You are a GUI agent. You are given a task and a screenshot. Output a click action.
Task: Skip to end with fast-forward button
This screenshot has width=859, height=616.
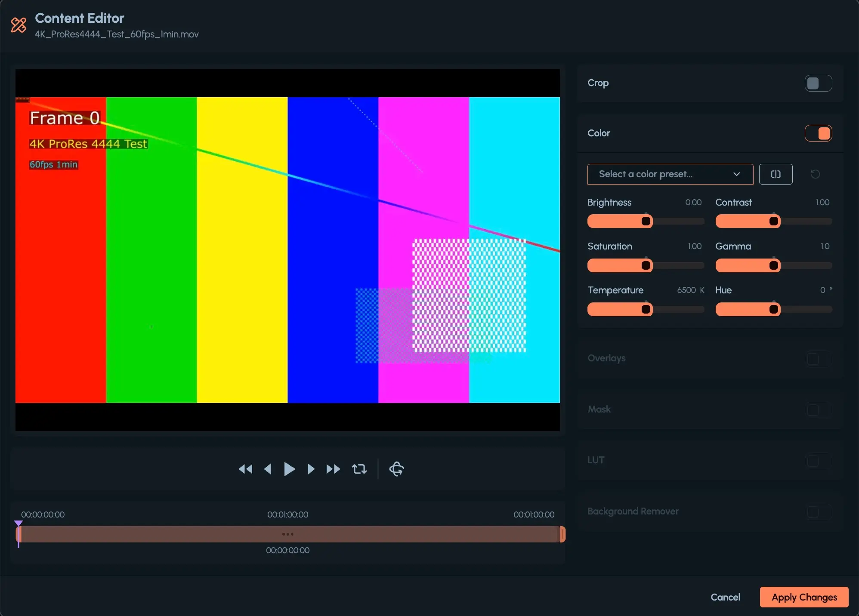pos(333,469)
